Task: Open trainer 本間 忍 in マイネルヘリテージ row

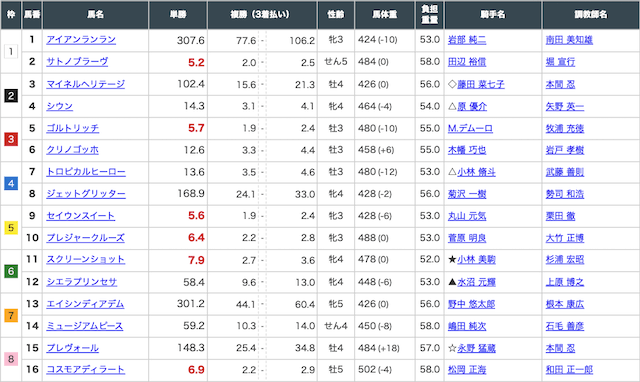Action: point(560,84)
